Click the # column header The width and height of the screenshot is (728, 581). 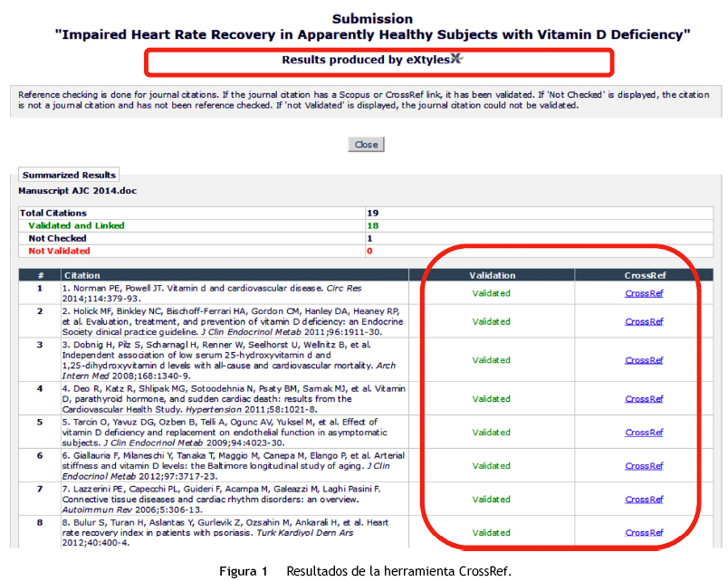(40, 275)
